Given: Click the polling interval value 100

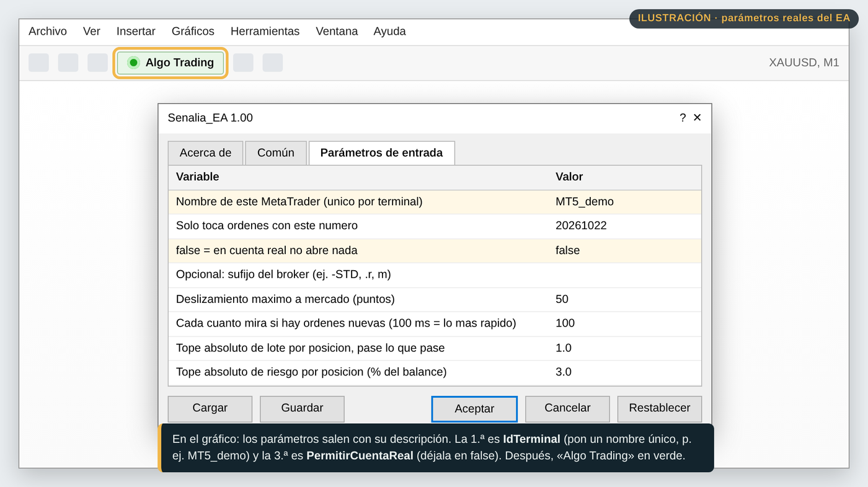Looking at the screenshot, I should [x=565, y=323].
